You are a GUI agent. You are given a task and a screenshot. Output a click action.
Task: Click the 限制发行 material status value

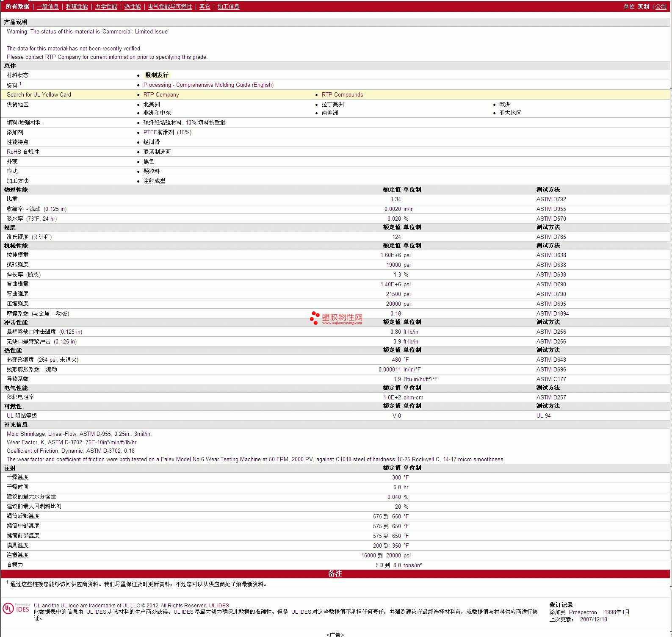pyautogui.click(x=157, y=75)
